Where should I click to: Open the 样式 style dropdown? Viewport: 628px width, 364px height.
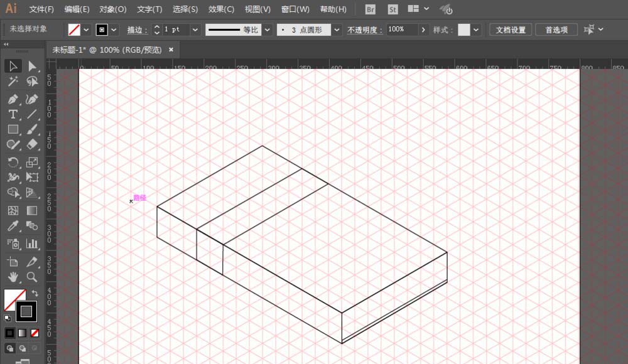tap(476, 29)
